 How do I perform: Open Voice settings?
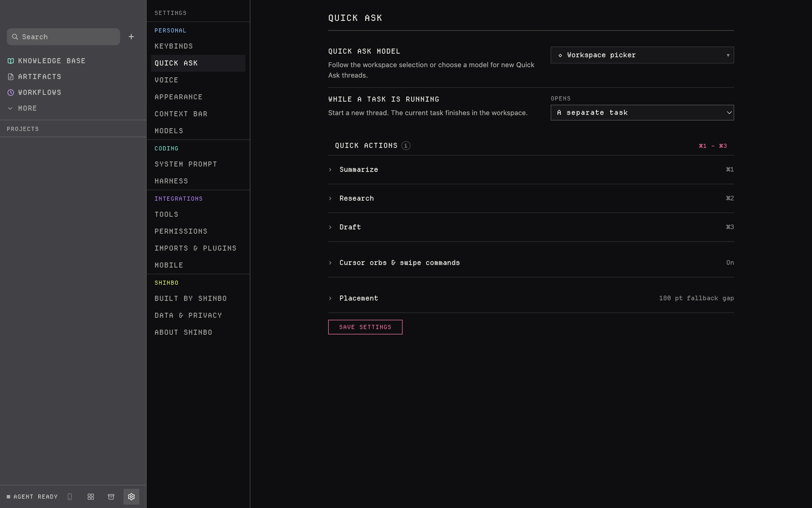tap(198, 80)
